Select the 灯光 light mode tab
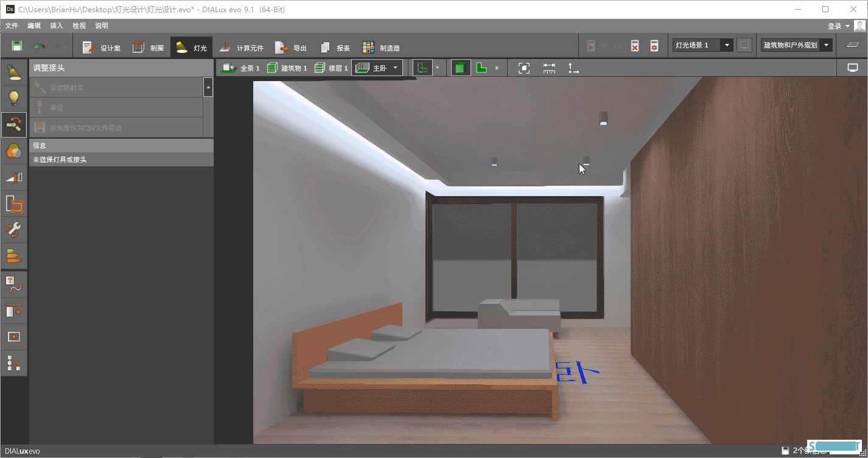 191,47
